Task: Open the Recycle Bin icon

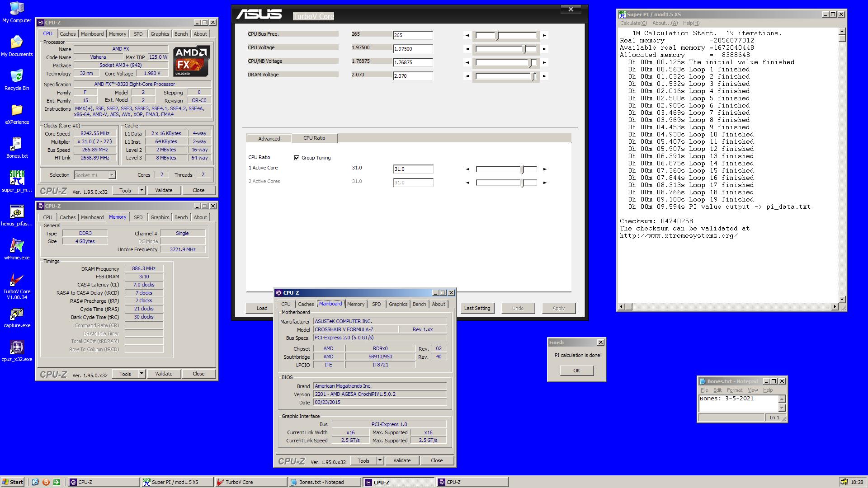Action: pos(17,80)
